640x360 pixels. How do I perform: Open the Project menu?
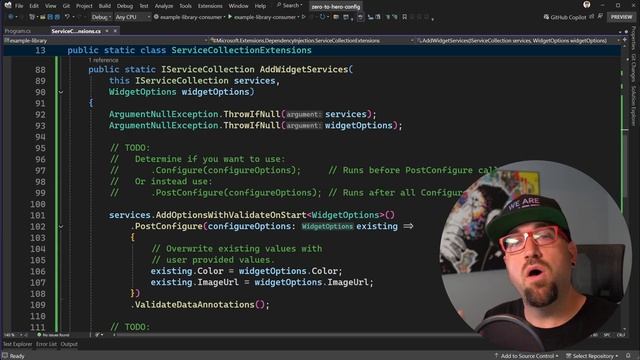coord(84,6)
